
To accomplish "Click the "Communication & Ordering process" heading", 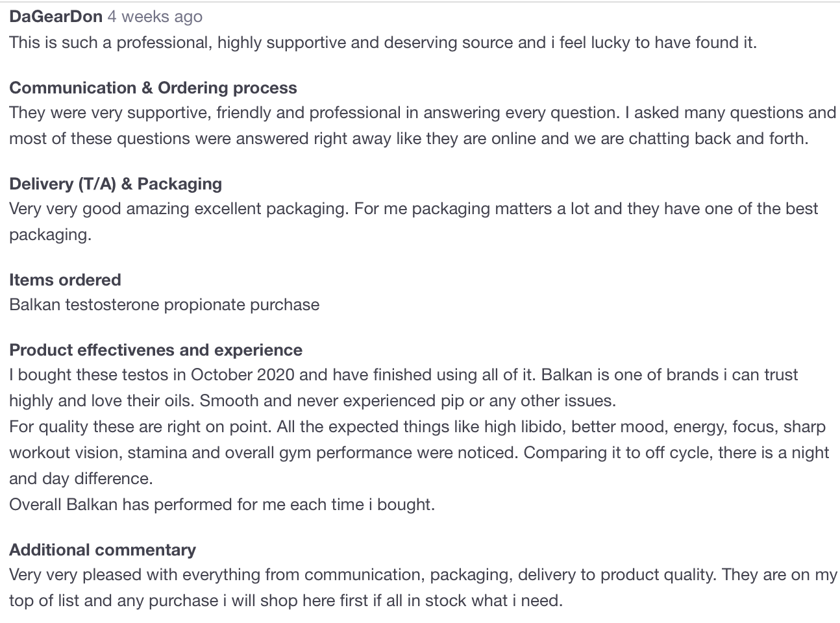I will click(153, 88).
